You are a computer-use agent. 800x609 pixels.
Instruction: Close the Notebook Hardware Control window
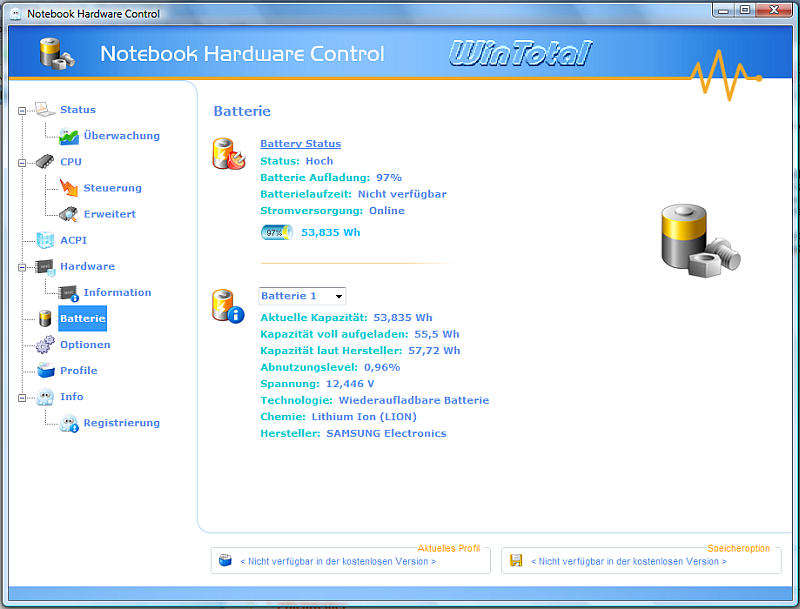click(x=773, y=10)
